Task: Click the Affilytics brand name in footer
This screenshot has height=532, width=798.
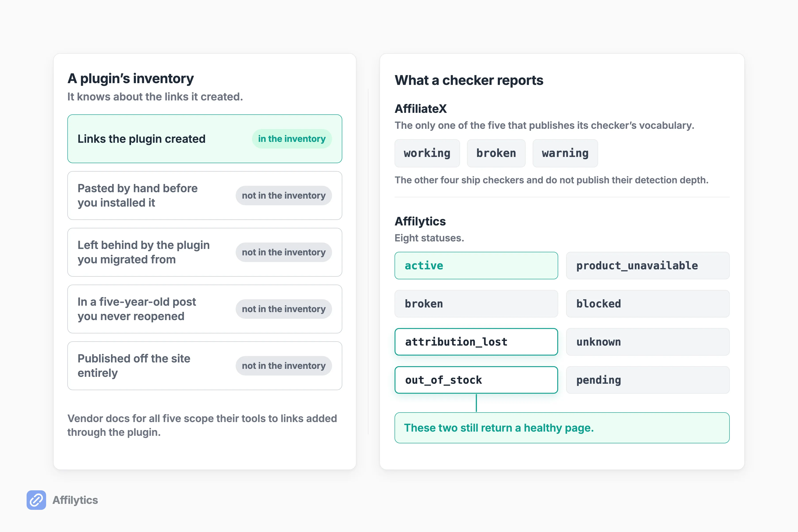Action: [x=75, y=500]
